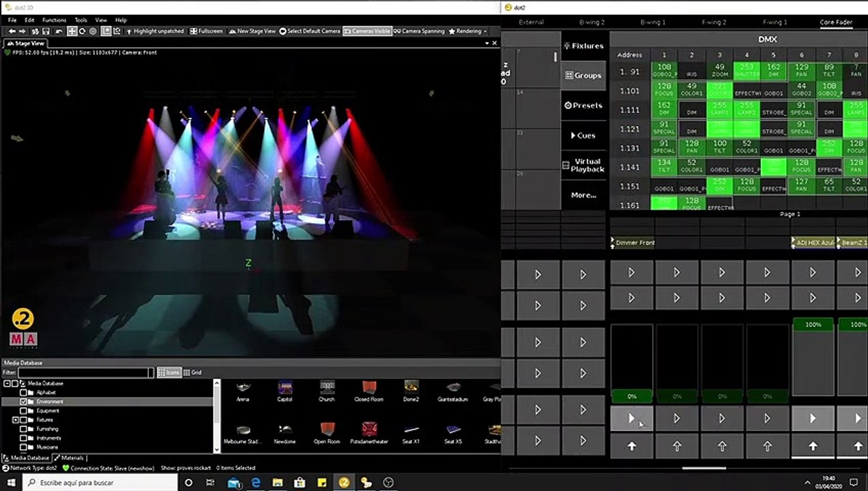Image resolution: width=868 pixels, height=491 pixels.
Task: Select the Musicians tree item
Action: click(47, 447)
